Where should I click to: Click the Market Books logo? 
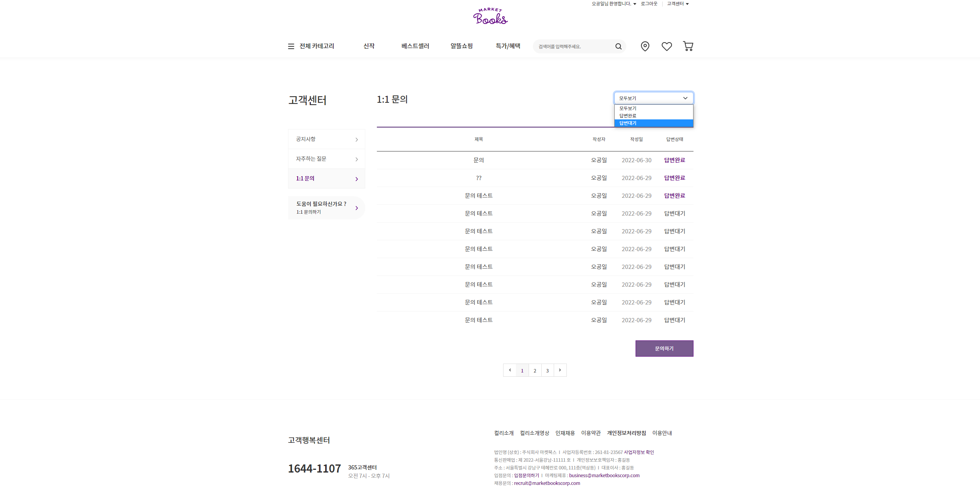[490, 17]
